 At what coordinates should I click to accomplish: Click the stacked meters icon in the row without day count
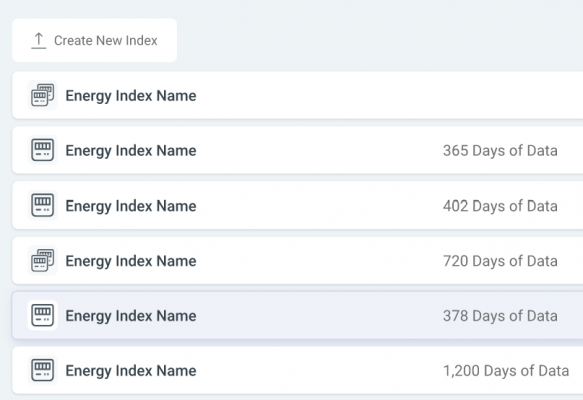[x=42, y=95]
